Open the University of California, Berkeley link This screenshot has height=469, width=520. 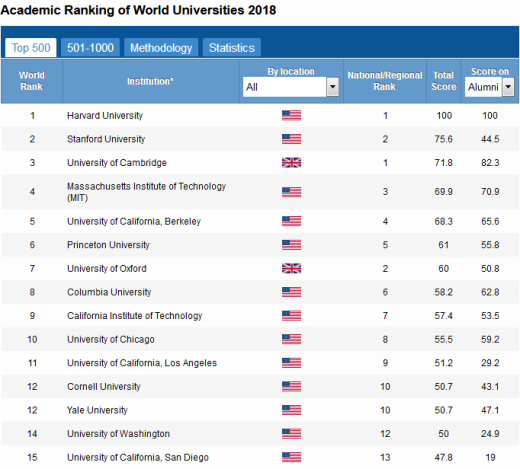134,221
